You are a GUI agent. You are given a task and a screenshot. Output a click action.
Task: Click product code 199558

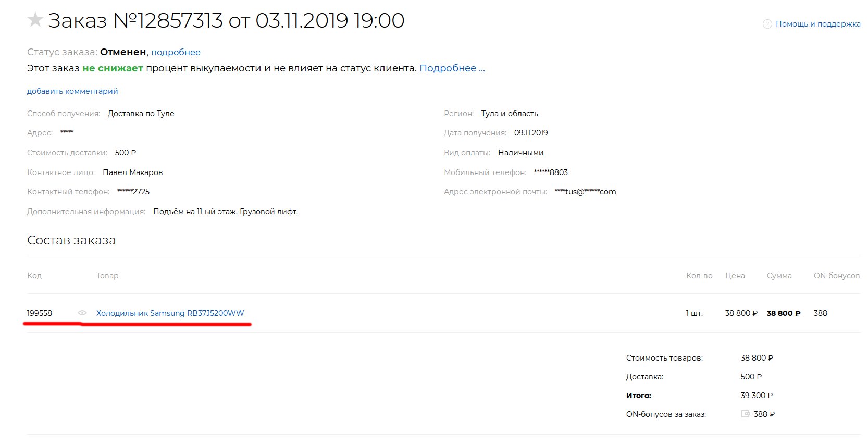(40, 313)
